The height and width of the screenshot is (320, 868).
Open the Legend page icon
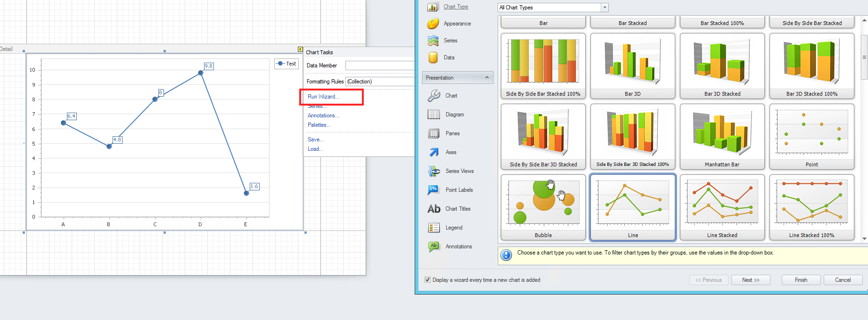pos(434,228)
